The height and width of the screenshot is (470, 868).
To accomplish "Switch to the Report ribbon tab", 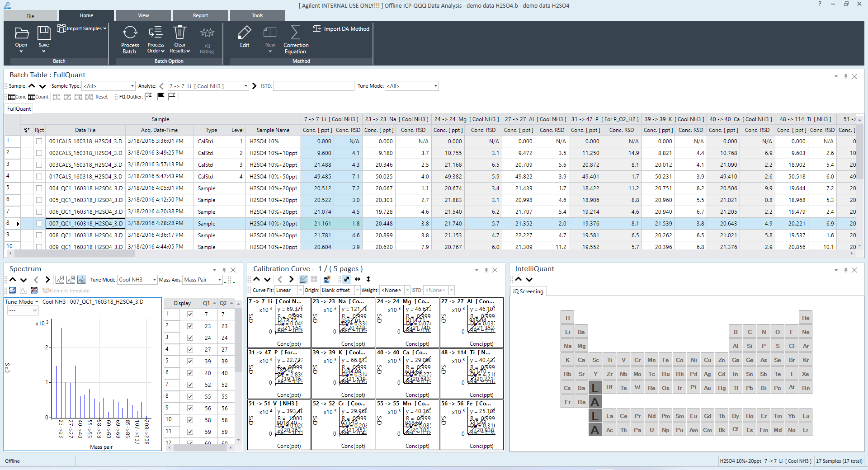I will 200,15.
